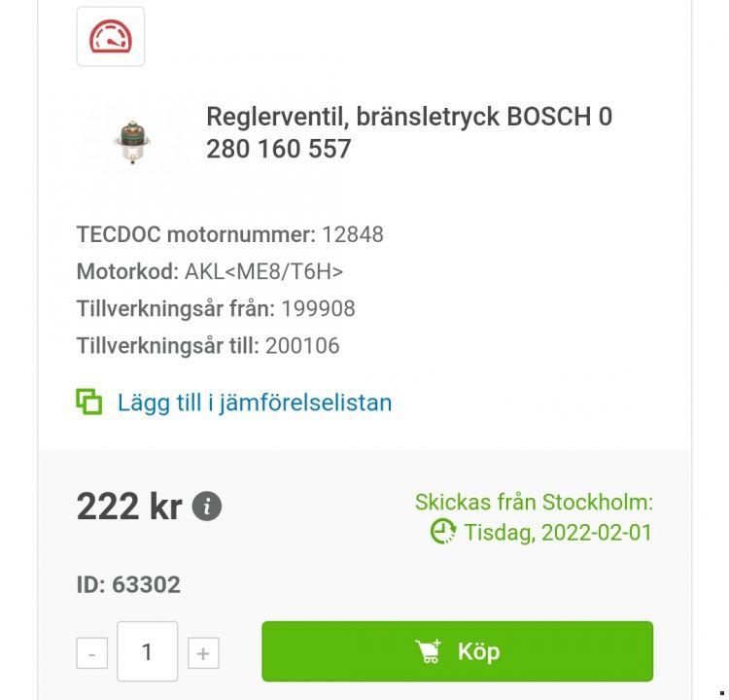Decrease quantity with the minus button

coord(91,653)
